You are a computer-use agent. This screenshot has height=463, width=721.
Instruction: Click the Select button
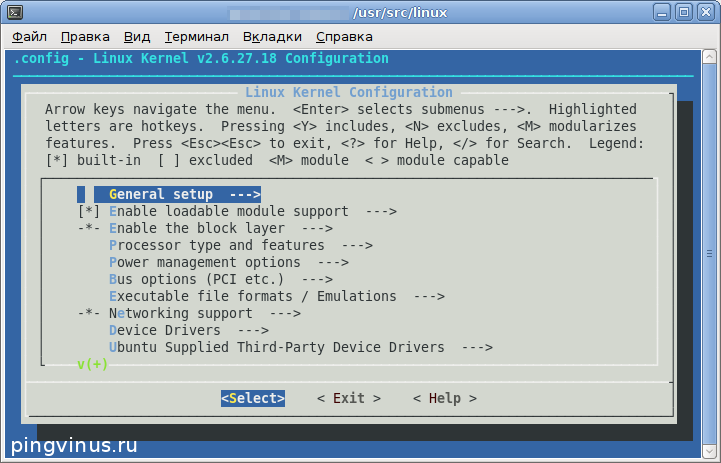pos(253,398)
